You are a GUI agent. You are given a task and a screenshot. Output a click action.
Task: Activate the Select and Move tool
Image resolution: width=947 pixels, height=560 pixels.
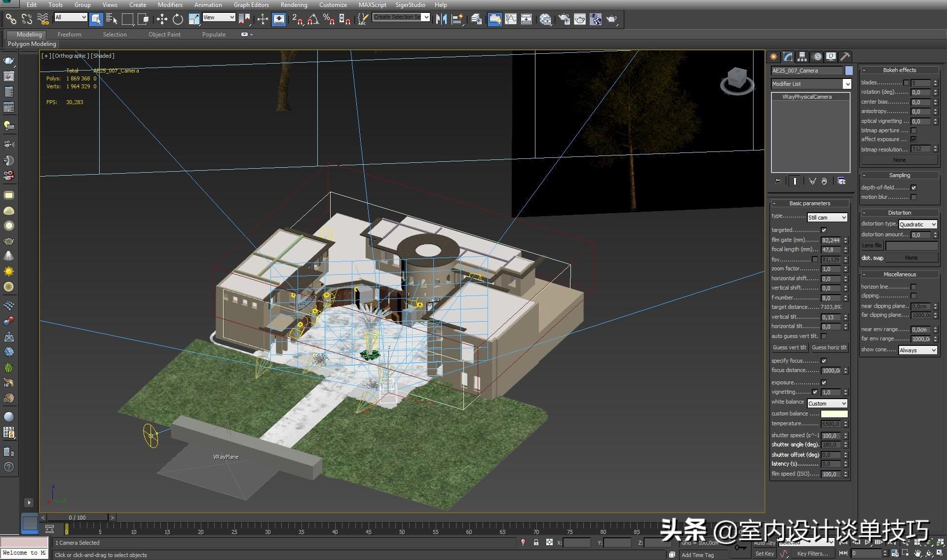click(162, 19)
